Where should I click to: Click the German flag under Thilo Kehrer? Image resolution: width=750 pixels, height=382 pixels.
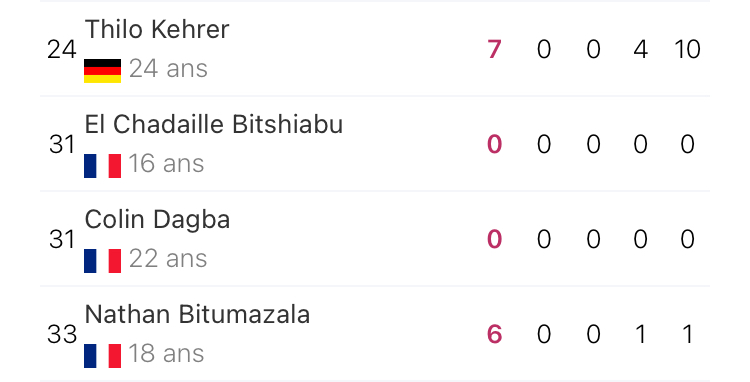[x=102, y=71]
